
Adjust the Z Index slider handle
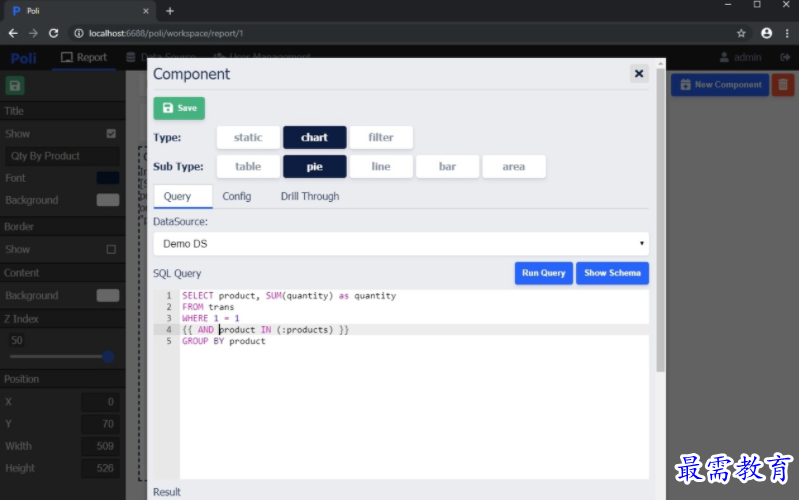108,356
